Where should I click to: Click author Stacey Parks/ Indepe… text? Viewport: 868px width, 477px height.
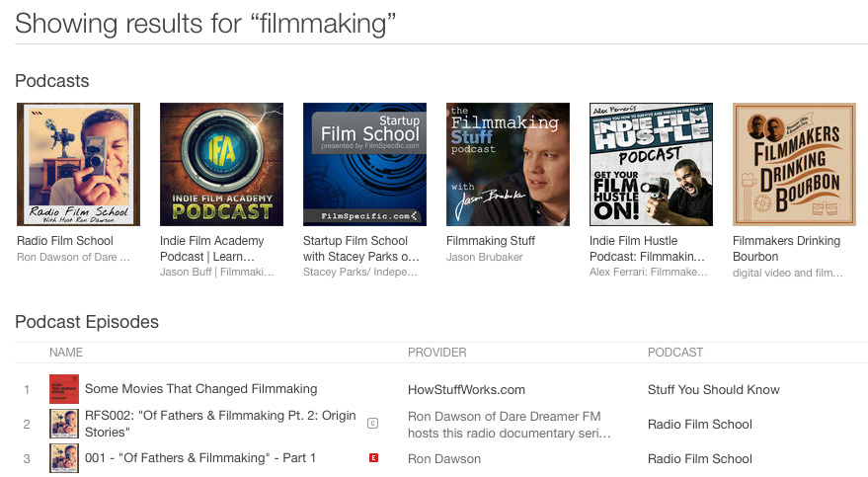coord(360,272)
